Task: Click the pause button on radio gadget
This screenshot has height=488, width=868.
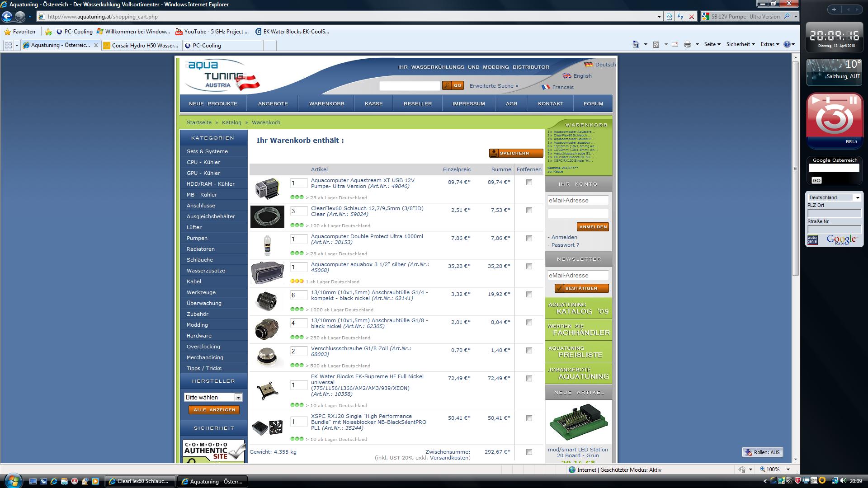Action: pos(853,100)
